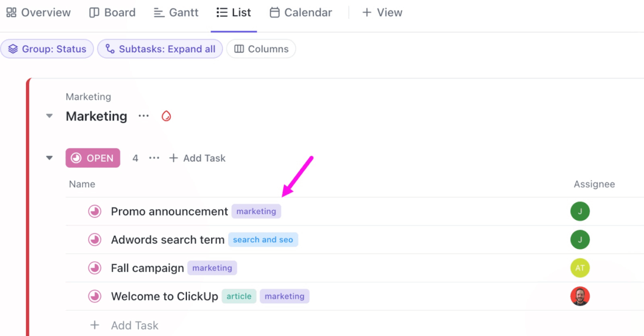The image size is (644, 336).
Task: Open the Group: Status filter
Action: coord(47,49)
